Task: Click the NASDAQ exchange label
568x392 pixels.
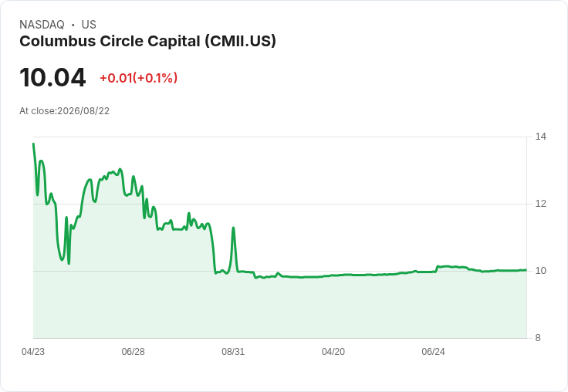Action: click(x=42, y=25)
